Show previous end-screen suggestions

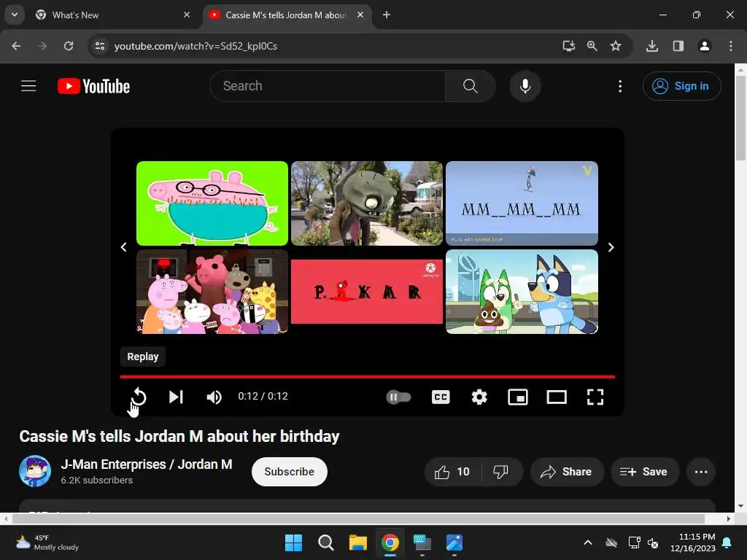[x=124, y=247]
